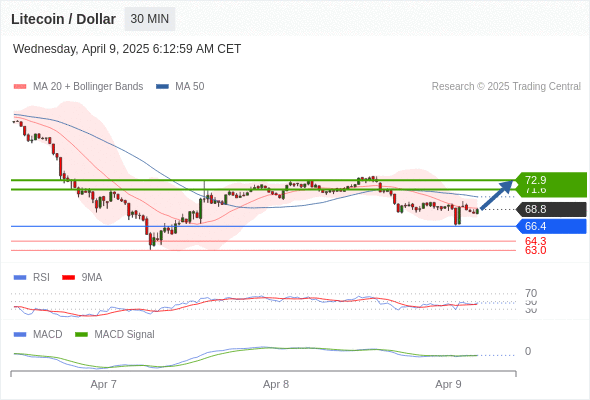590x400 pixels.
Task: Click the blue upward trend arrow
Action: (x=497, y=195)
